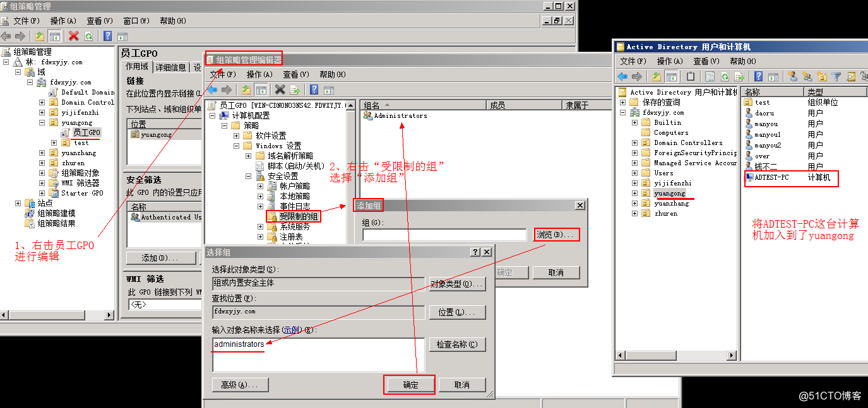Click help question-mark button on 选择组 dialog title

(x=475, y=252)
